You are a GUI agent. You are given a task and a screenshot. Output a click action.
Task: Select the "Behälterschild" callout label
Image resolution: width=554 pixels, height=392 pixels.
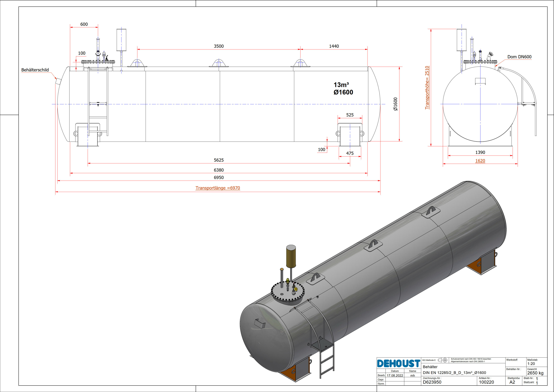click(x=35, y=70)
